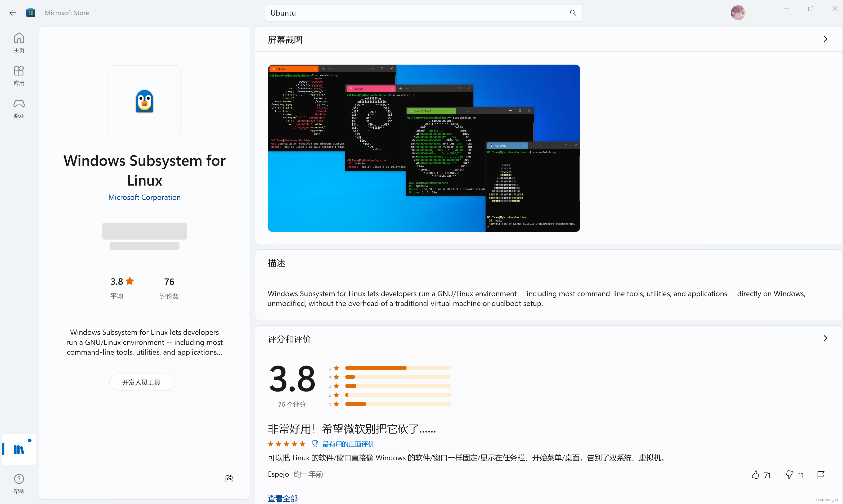Click the 约一年前 review date
The height and width of the screenshot is (504, 843).
308,474
